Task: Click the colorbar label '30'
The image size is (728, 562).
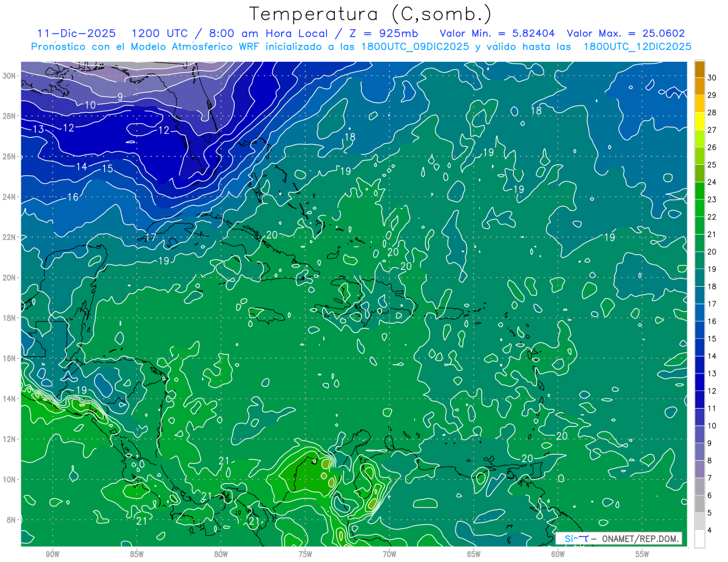Action: coord(712,78)
